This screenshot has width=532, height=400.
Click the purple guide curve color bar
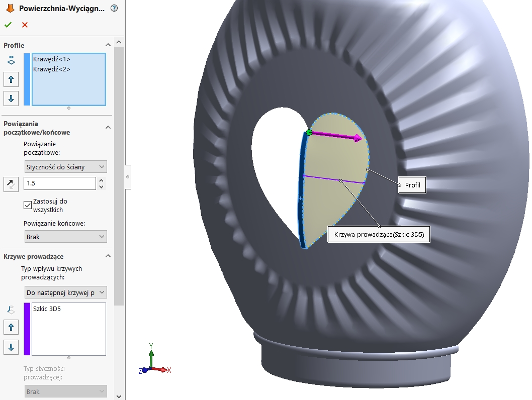click(27, 329)
